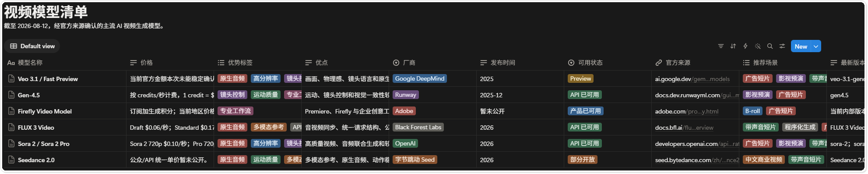Click the 2025-12 release date cell
The width and height of the screenshot is (868, 174).
[x=520, y=95]
